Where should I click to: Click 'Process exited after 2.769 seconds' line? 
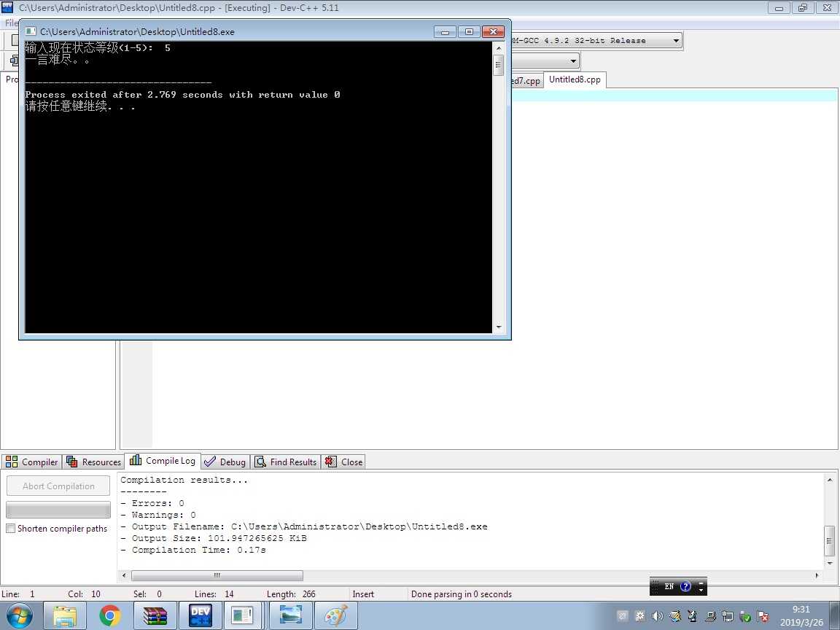point(183,95)
